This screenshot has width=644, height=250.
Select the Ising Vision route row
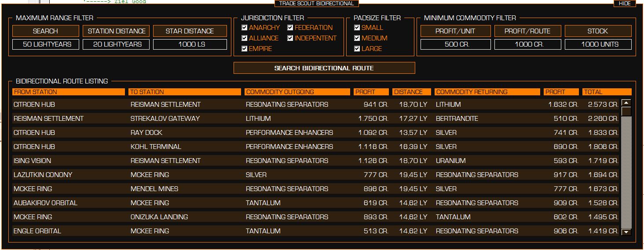tap(316, 161)
